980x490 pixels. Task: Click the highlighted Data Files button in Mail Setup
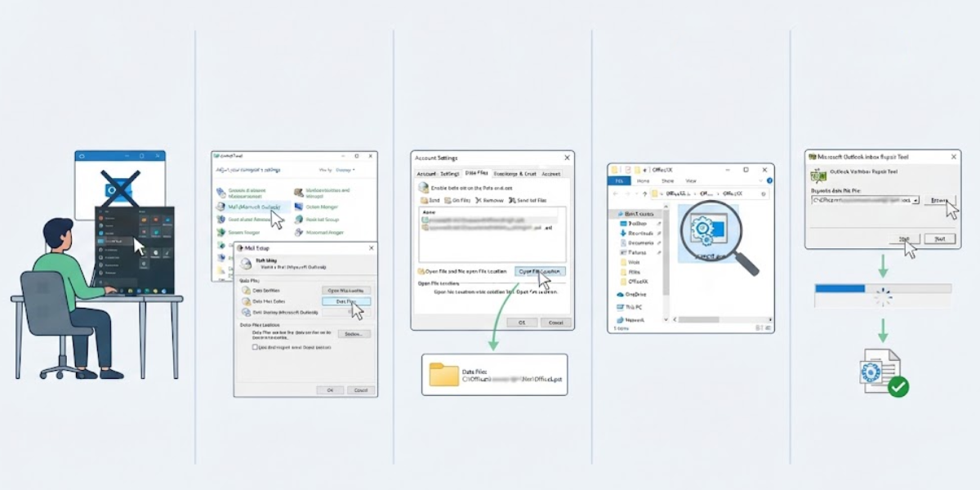pos(346,301)
